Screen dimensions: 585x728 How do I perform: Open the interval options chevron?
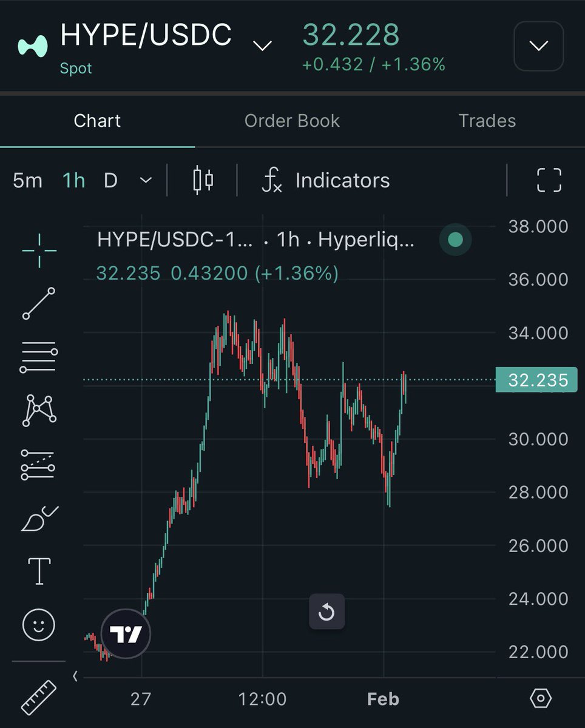click(x=146, y=180)
